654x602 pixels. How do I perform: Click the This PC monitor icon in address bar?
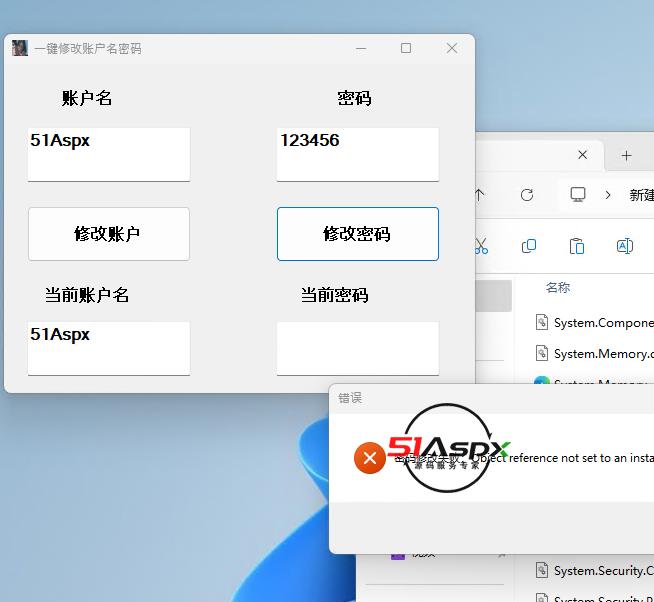pos(578,194)
